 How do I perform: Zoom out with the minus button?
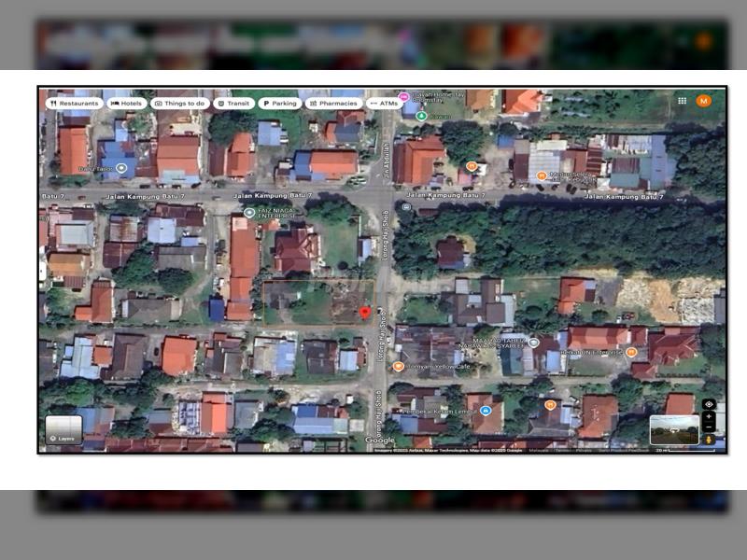pyautogui.click(x=710, y=427)
